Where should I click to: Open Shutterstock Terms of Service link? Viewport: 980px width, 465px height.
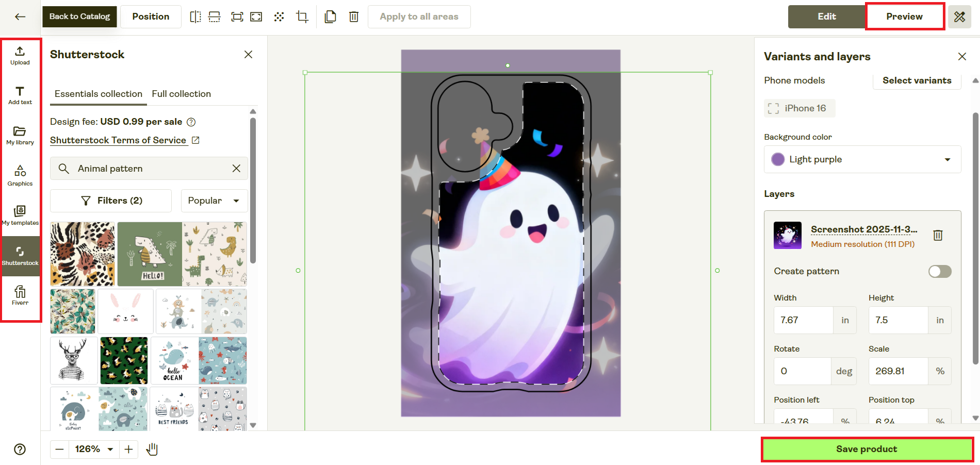tap(118, 140)
